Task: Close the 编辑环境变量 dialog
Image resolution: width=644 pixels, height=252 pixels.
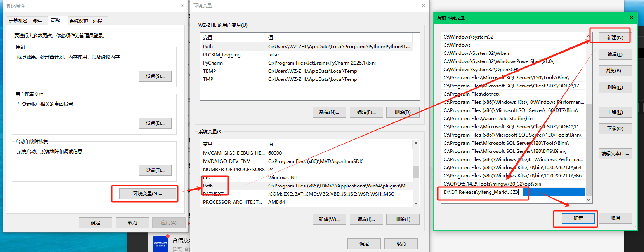Action: click(632, 17)
